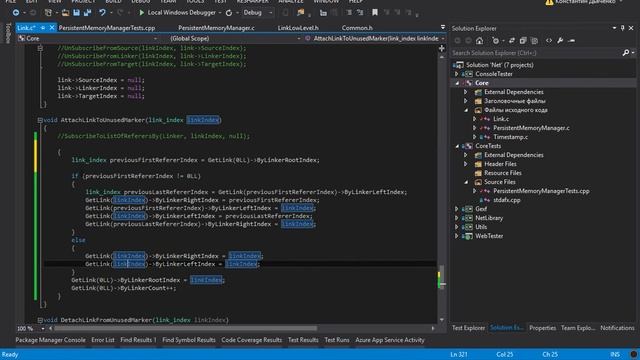Image resolution: width=640 pixels, height=360 pixels.
Task: Select Link.c in Solution Explorer tree
Action: (501, 119)
